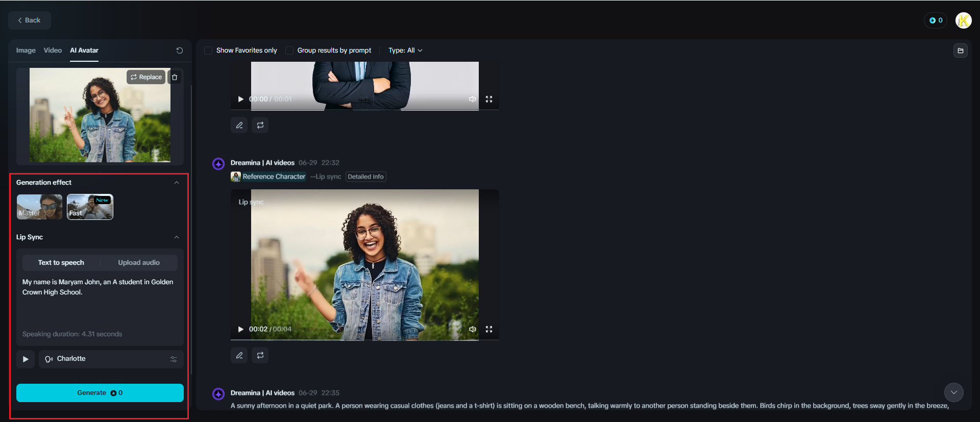
Task: Open the Type: All filter dropdown
Action: 405,51
